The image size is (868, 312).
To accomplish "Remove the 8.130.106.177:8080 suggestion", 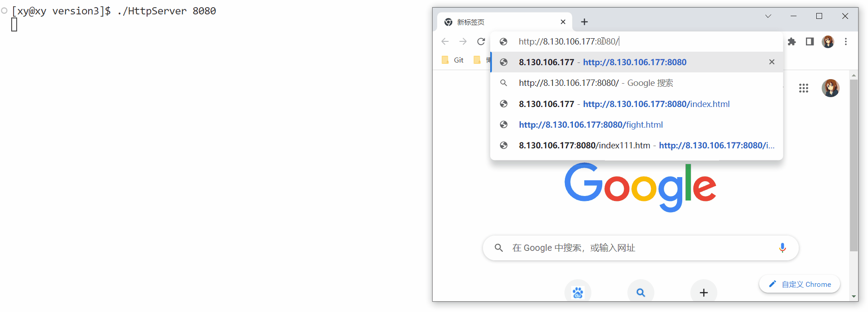I will [772, 62].
